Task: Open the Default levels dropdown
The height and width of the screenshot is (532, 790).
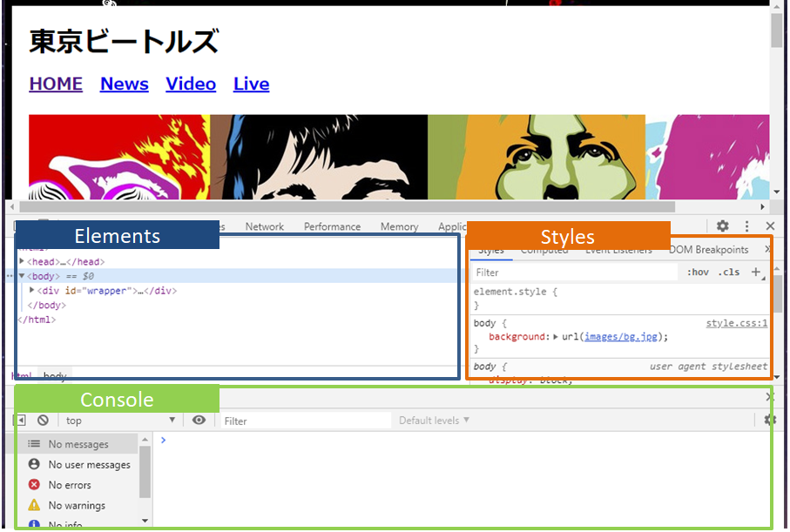Action: [434, 421]
